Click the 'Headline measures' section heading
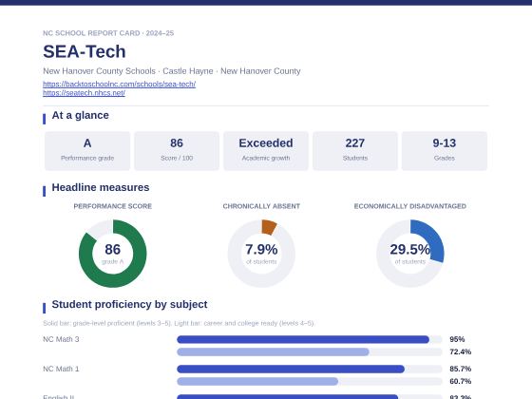Screen dimensions: 532x399 (101, 187)
